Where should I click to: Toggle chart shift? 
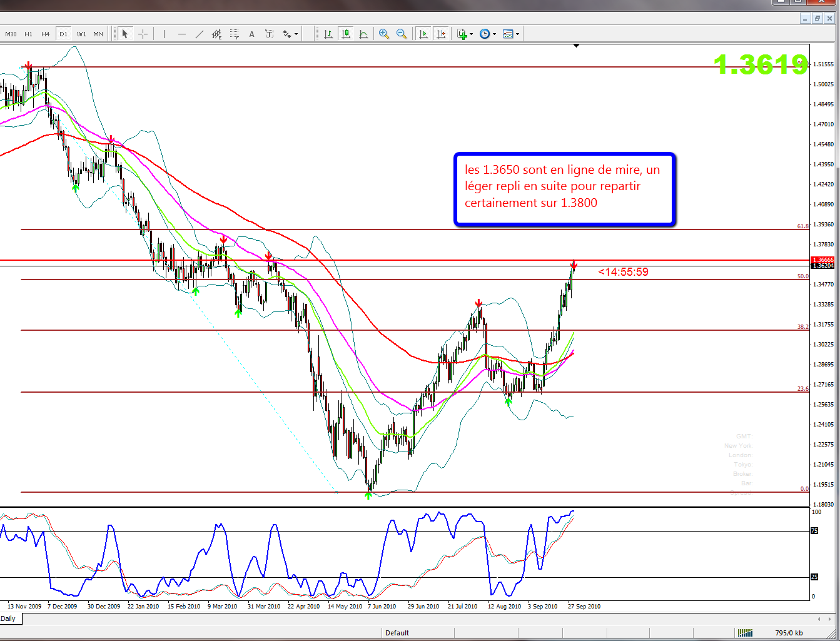tap(441, 34)
